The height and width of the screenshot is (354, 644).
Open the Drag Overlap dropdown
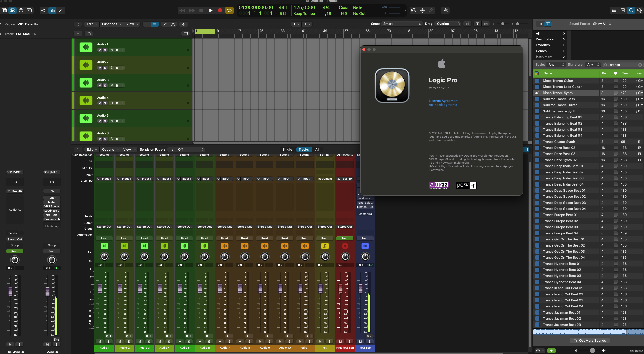point(448,24)
